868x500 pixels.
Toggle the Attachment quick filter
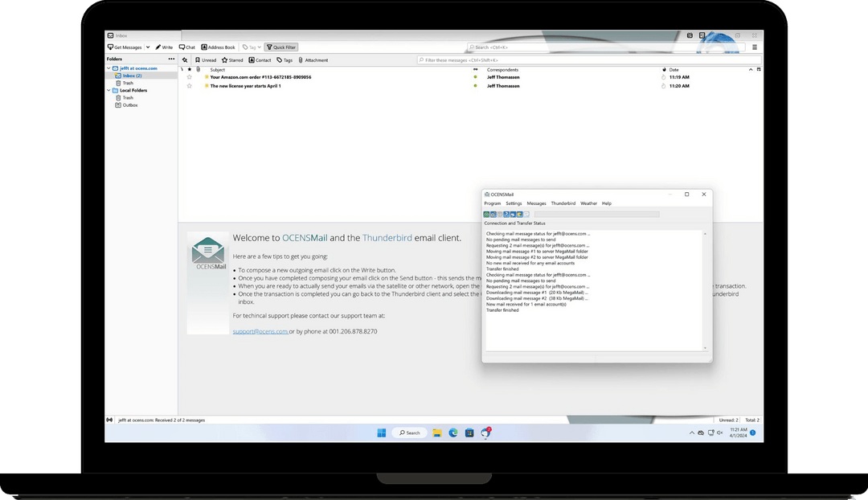coord(313,60)
